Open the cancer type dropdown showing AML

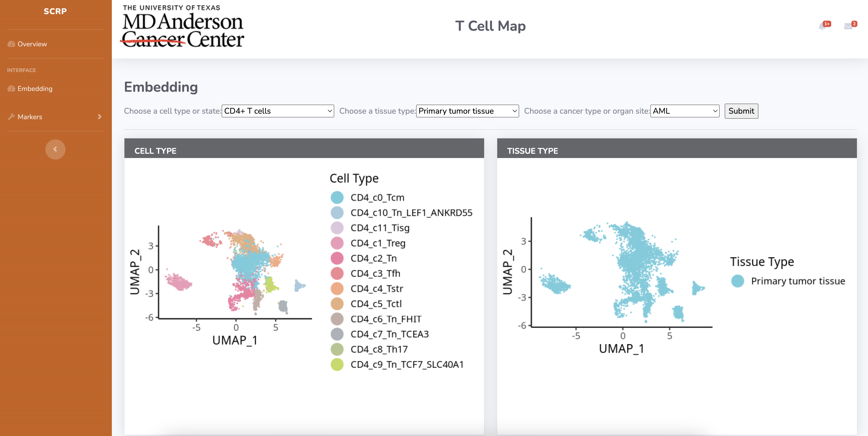(684, 111)
